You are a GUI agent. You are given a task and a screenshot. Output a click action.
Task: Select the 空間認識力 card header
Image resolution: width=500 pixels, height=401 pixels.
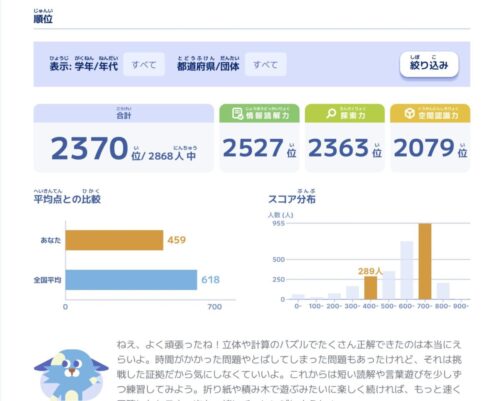pyautogui.click(x=430, y=113)
